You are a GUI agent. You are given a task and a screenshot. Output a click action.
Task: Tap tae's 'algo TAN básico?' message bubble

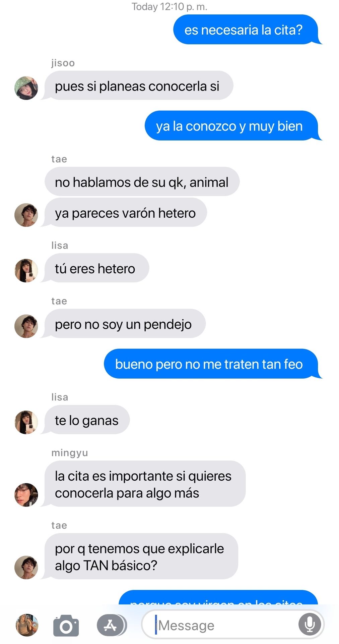tap(140, 556)
